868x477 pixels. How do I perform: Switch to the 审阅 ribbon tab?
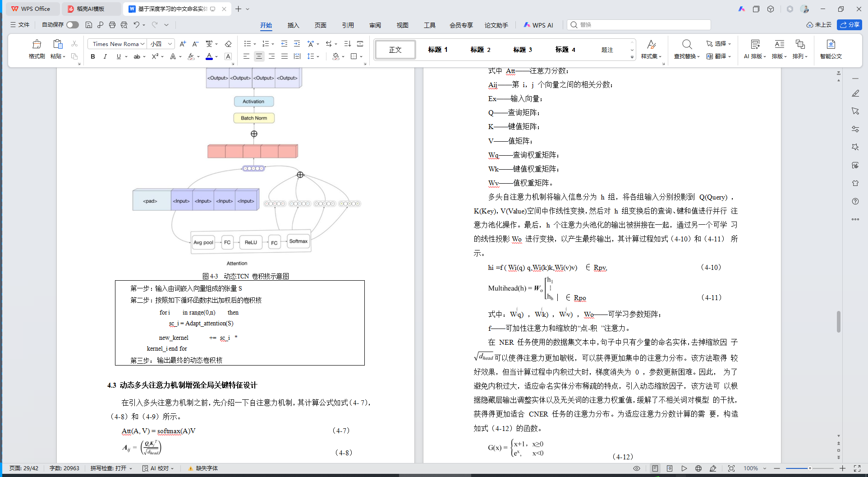[x=375, y=25]
